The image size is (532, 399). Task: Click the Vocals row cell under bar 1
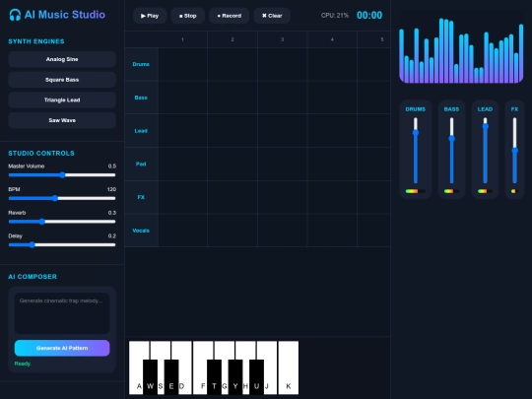(182, 231)
